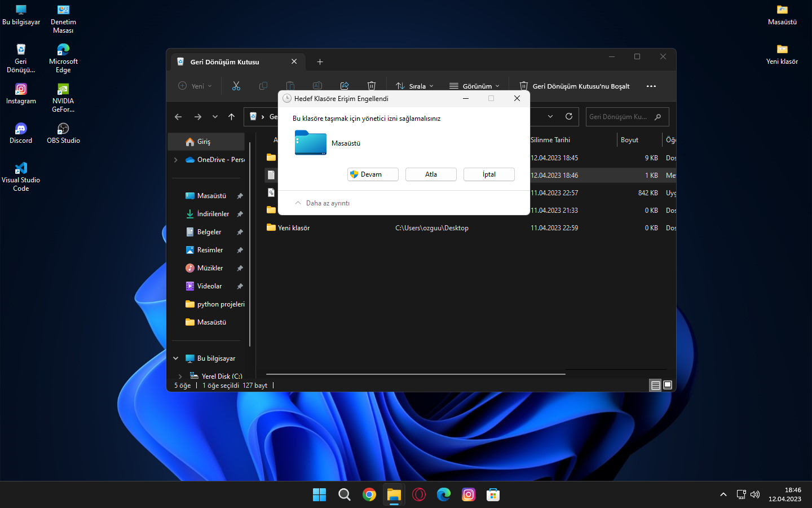Screen dimensions: 812x508
Task: Click the Recycle Bin search field
Action: [619, 117]
